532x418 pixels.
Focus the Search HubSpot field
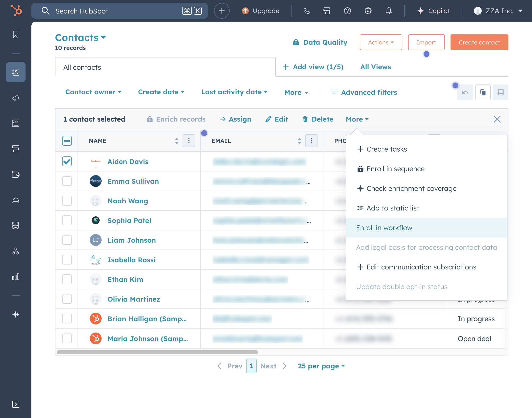click(120, 11)
